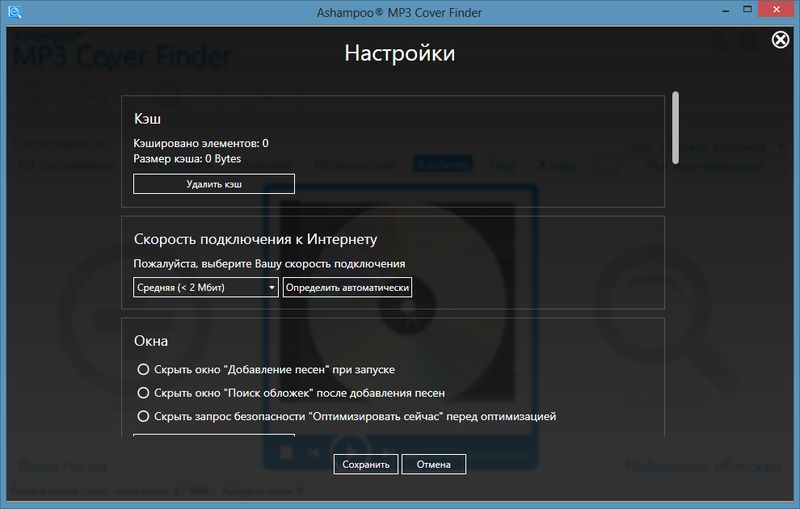Click the 'Кэширано элементов: 0' text
The height and width of the screenshot is (509, 800).
(201, 143)
